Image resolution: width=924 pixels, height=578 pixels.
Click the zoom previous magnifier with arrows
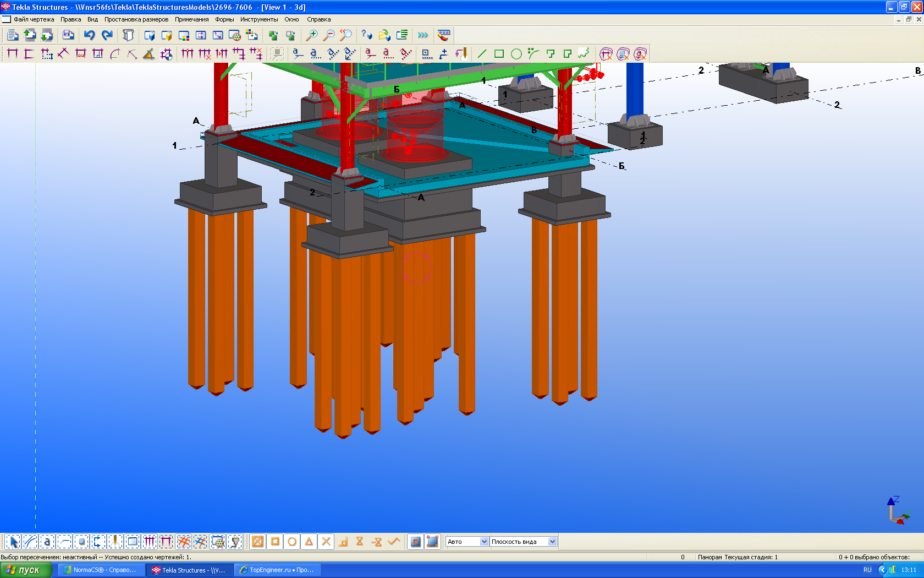coord(345,35)
